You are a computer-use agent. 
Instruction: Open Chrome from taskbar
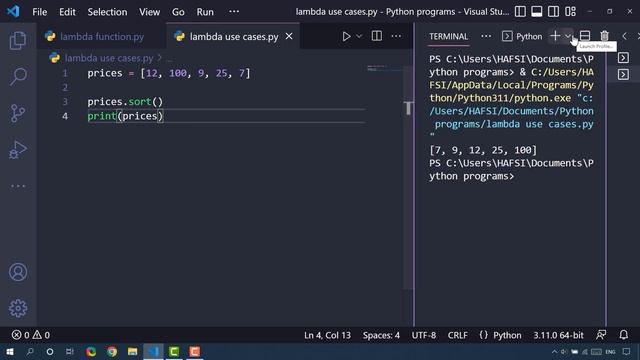tap(111, 351)
